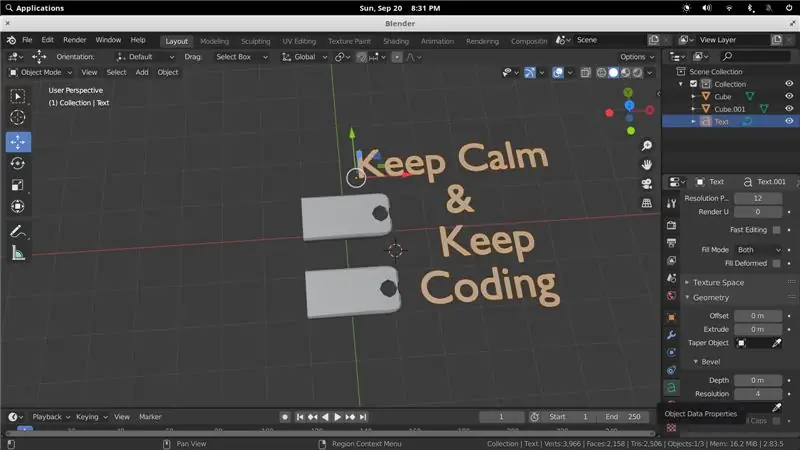Open the Fill Mode dropdown
Screen dimensions: 800x450
(x=758, y=249)
